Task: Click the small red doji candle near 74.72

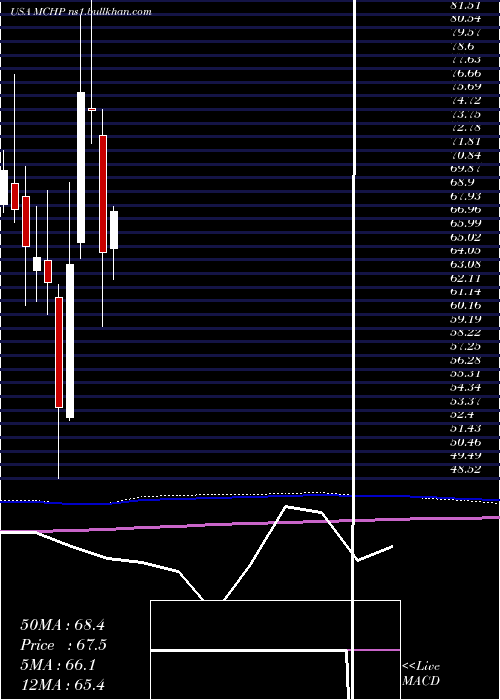Action: point(92,109)
